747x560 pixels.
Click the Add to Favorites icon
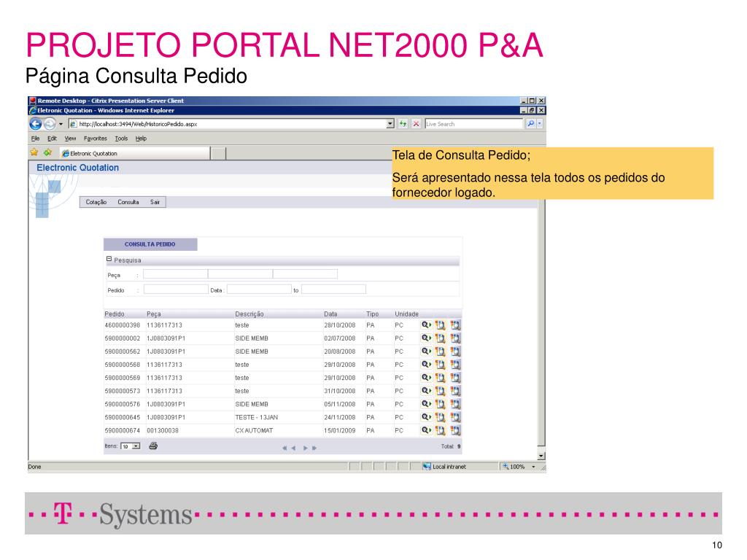47,152
